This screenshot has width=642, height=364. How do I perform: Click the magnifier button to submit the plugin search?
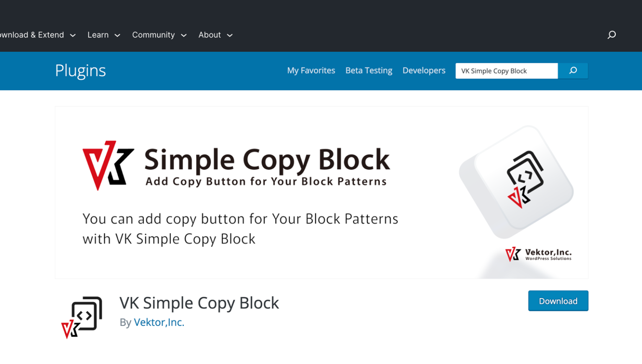pos(573,71)
